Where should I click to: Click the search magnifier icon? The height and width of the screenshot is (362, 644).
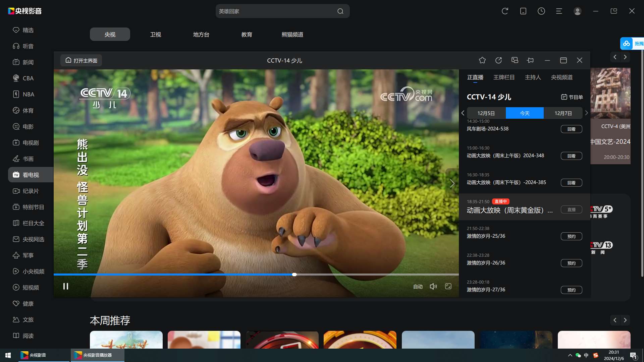pos(340,11)
